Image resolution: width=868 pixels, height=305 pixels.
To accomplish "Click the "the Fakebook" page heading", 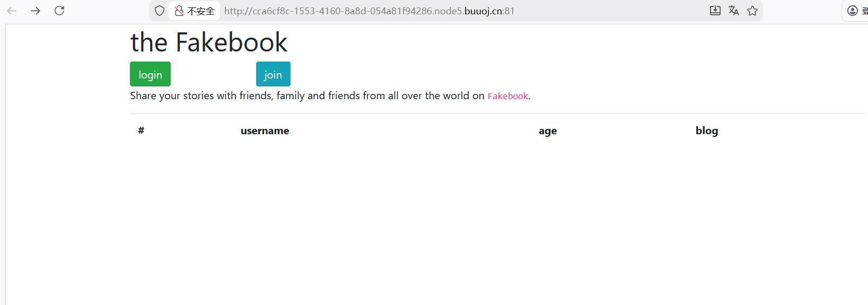I will pyautogui.click(x=209, y=42).
